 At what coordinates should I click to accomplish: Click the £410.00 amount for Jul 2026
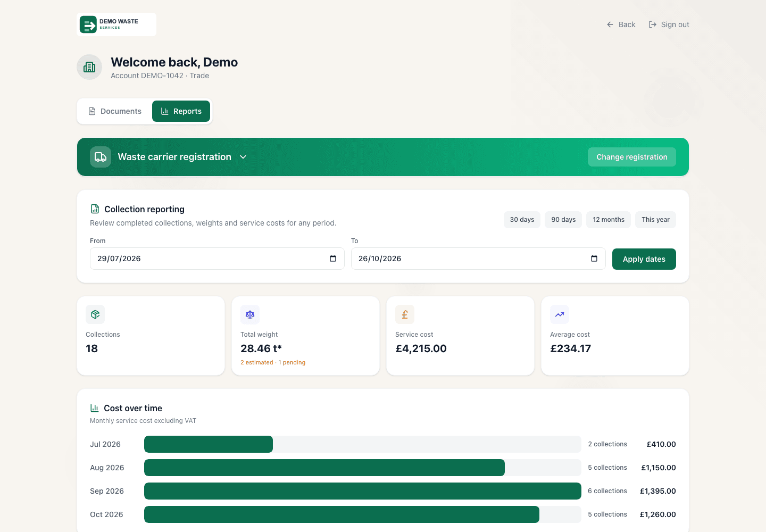[661, 444]
